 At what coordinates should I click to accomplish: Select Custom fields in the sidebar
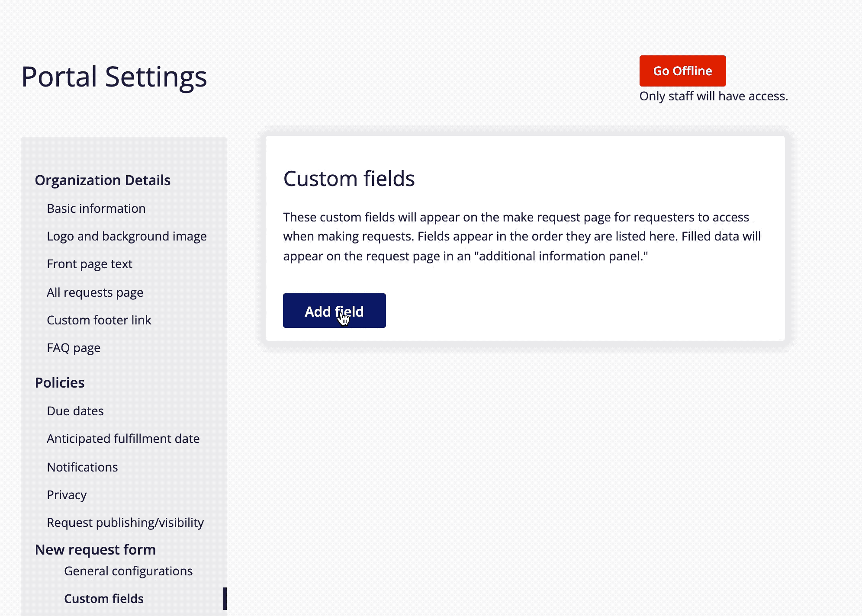point(104,598)
